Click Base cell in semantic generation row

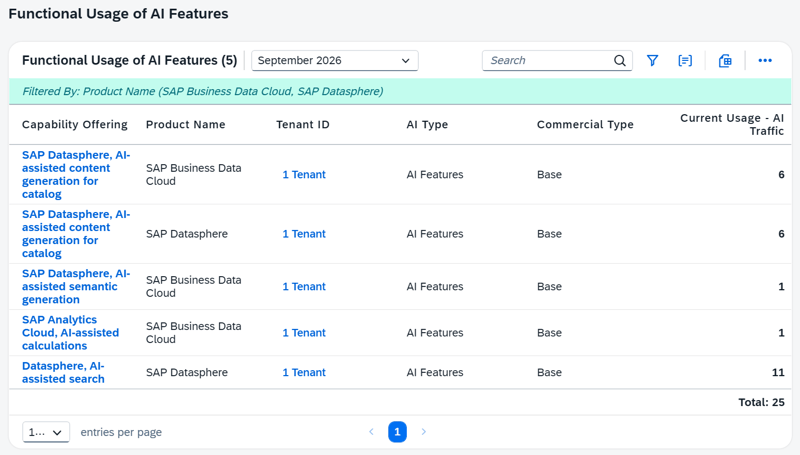click(x=549, y=287)
